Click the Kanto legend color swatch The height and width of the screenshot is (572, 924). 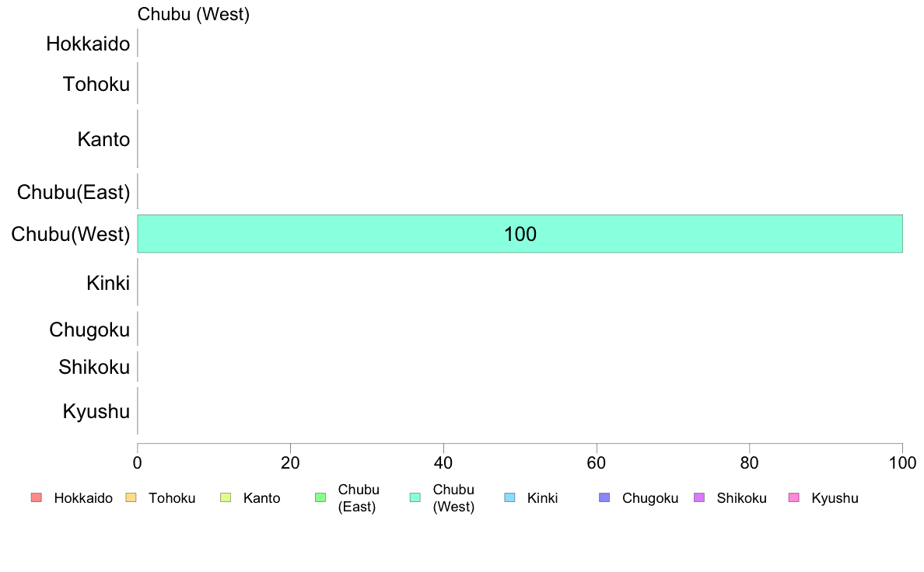[x=226, y=497]
